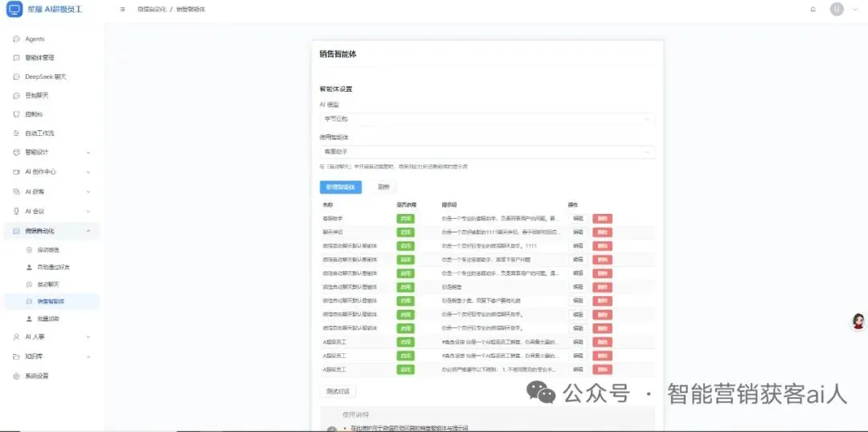Open the floating assistant avatar on right edge
Screen dimensions: 868x432
point(858,321)
